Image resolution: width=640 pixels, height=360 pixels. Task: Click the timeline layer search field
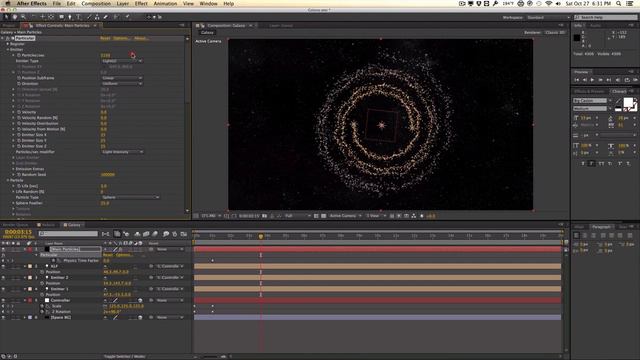click(x=68, y=234)
